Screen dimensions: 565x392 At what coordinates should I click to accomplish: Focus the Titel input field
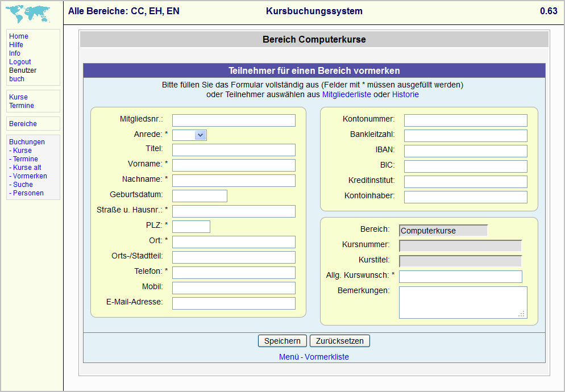[234, 150]
